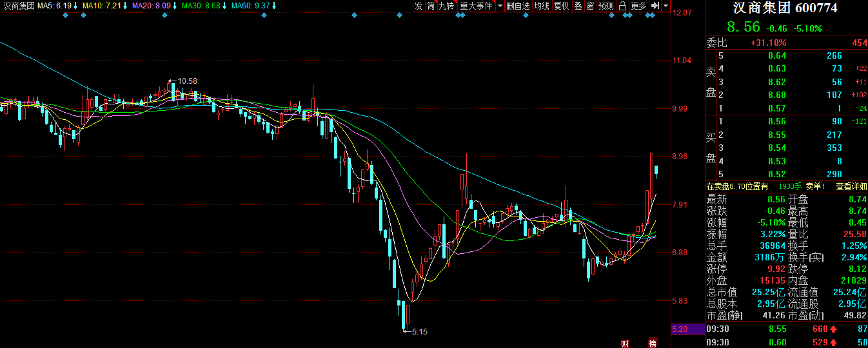Click 委比 +31.10% value
The width and height of the screenshot is (868, 348).
click(x=768, y=43)
